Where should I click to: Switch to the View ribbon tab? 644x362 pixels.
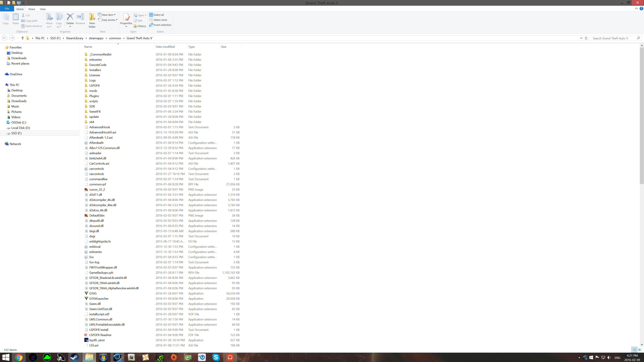pos(42,9)
